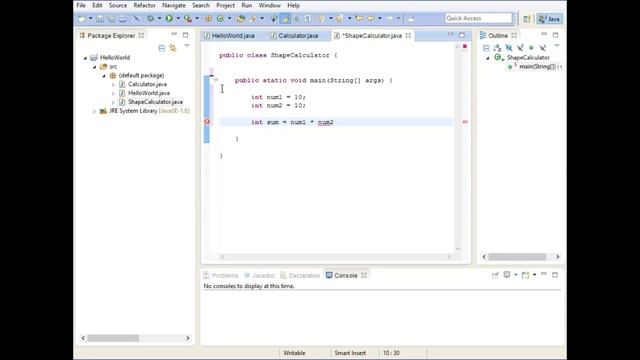Toggle alphabetical Sort in Outline
Image resolution: width=640 pixels, height=360 pixels.
(497, 48)
